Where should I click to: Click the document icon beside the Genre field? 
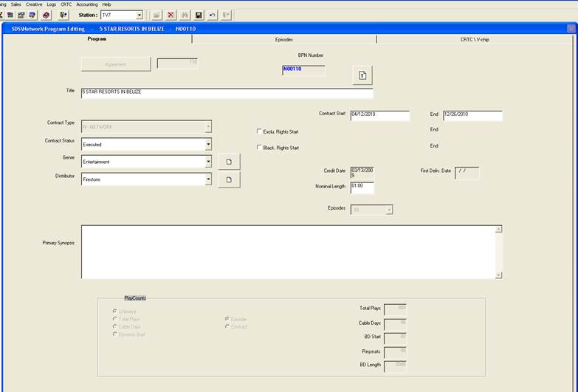pos(229,162)
